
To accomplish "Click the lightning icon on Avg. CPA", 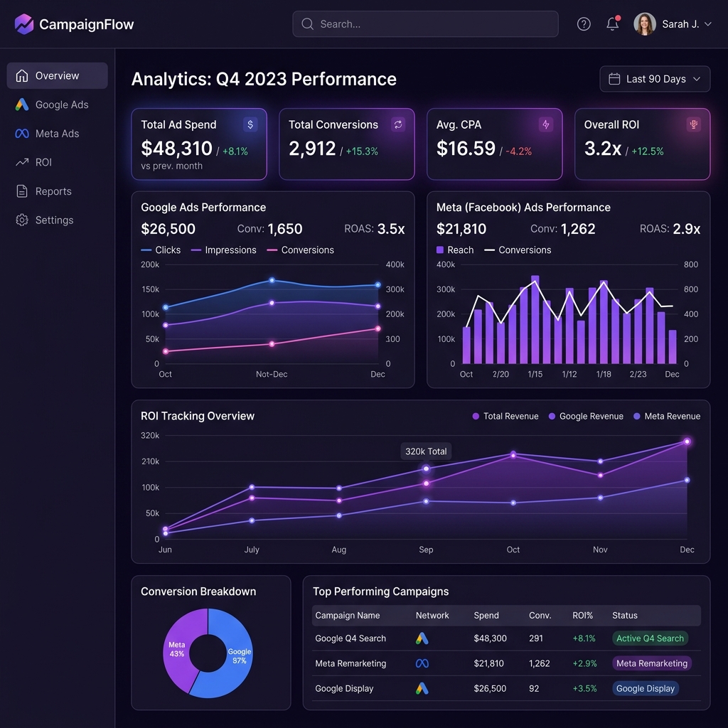I will pyautogui.click(x=546, y=124).
